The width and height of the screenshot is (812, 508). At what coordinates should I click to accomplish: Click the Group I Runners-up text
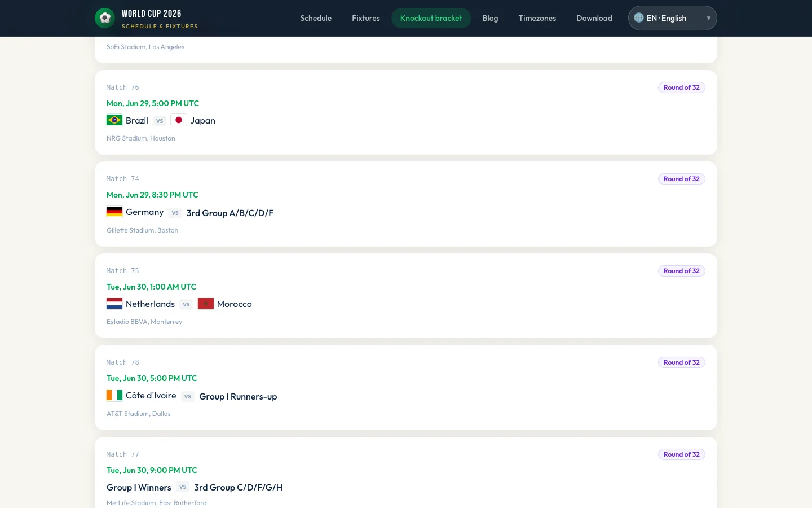(238, 396)
